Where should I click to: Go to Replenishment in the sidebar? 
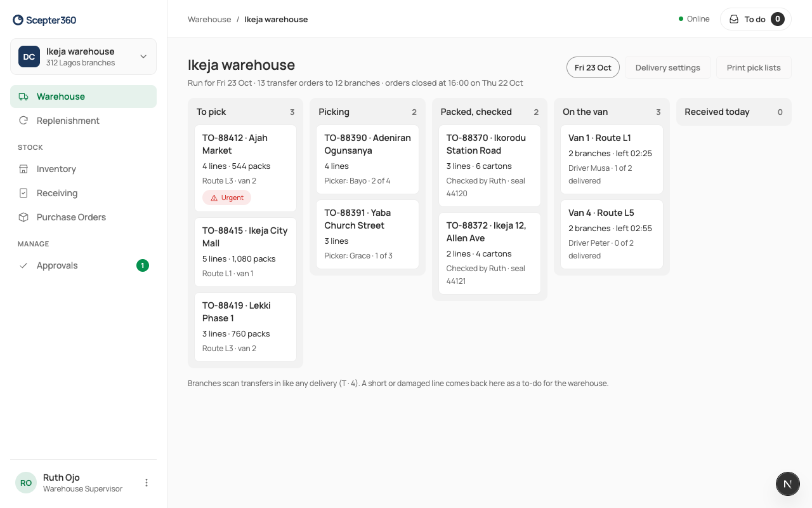(x=83, y=121)
